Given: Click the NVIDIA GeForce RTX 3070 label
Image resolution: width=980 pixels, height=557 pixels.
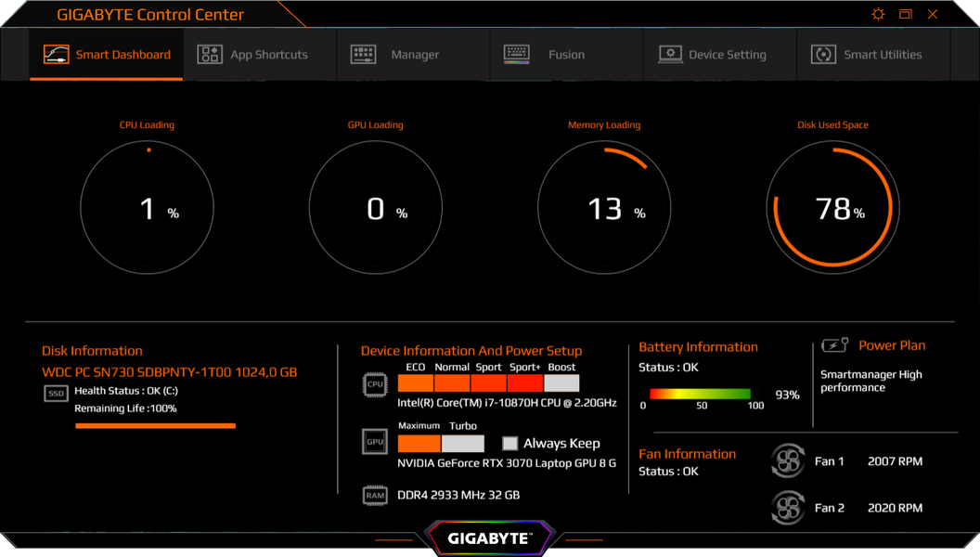Looking at the screenshot, I should coord(507,463).
